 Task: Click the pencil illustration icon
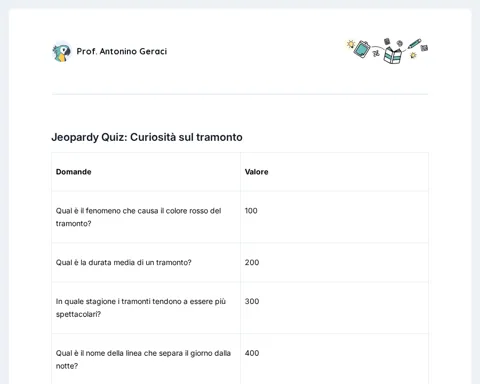[414, 44]
